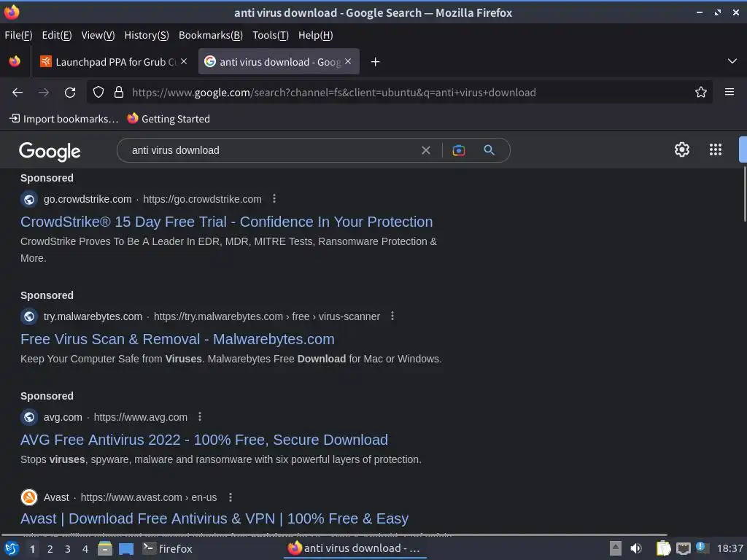Open the Firefox View pinned tab

pos(15,61)
